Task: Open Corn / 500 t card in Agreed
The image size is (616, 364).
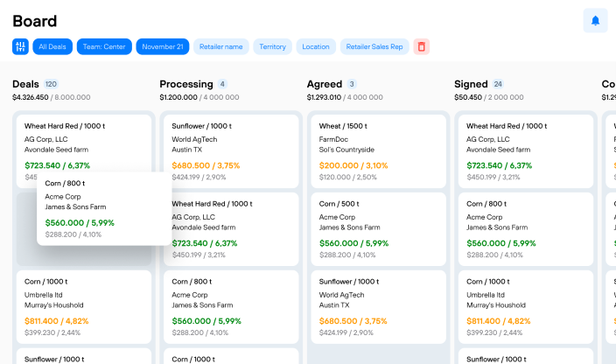Action: pyautogui.click(x=378, y=229)
